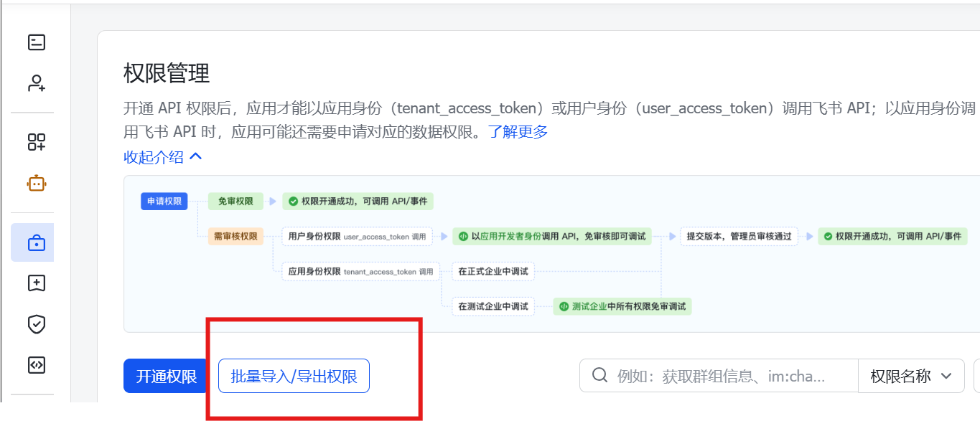Click the magnifier icon in search box
This screenshot has height=421, width=980.
click(599, 376)
